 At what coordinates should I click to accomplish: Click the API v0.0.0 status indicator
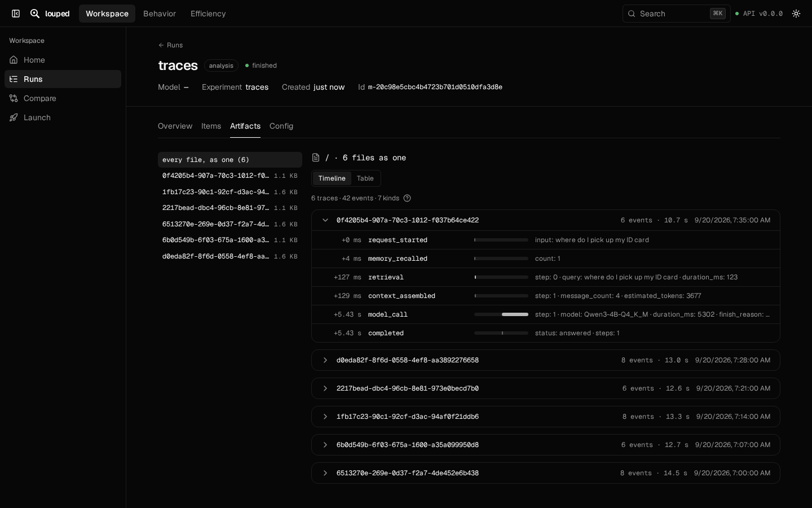[x=758, y=14]
